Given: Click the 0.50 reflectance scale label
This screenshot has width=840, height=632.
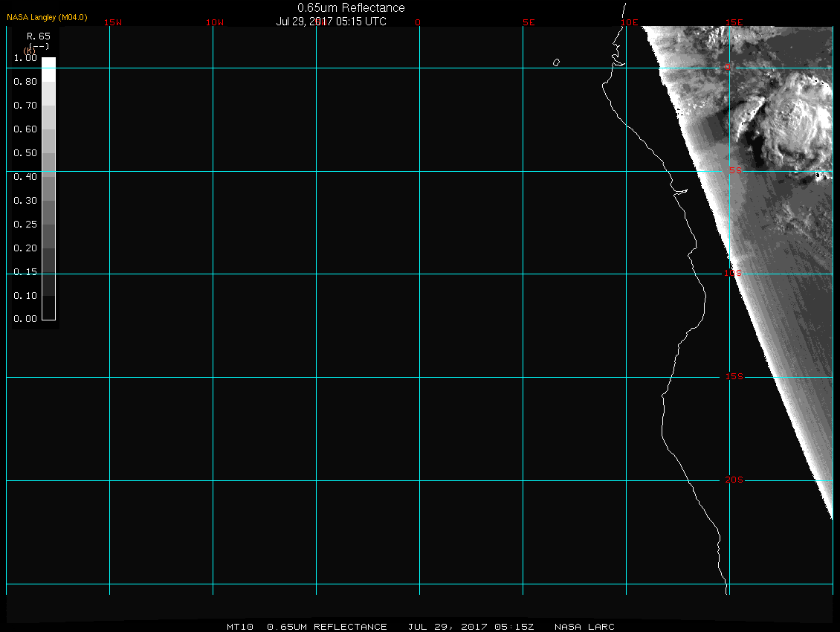Looking at the screenshot, I should tap(25, 153).
